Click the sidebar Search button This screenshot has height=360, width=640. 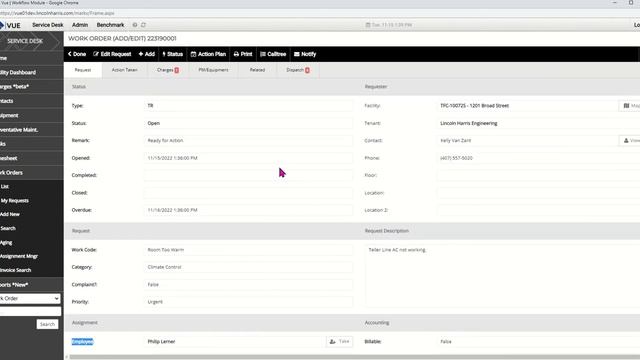(47, 324)
